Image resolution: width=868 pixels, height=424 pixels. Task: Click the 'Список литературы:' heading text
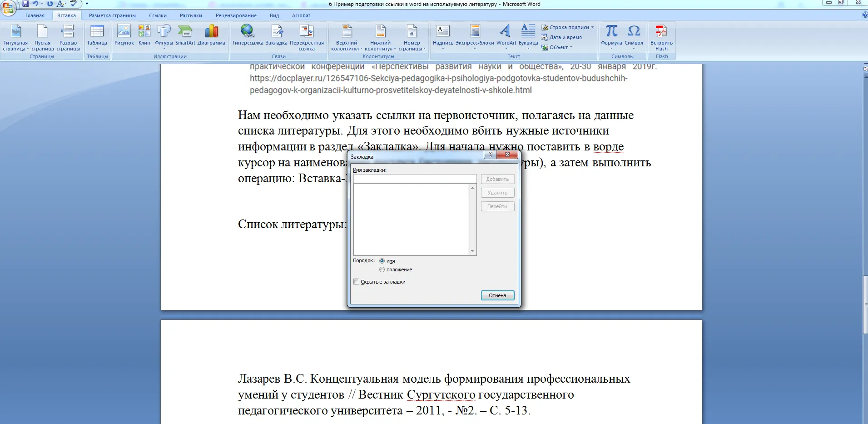[293, 224]
